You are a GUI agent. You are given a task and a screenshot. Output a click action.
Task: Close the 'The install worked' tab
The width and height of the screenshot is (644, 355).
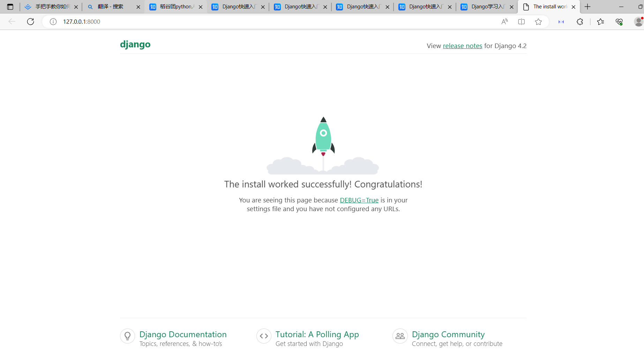574,7
